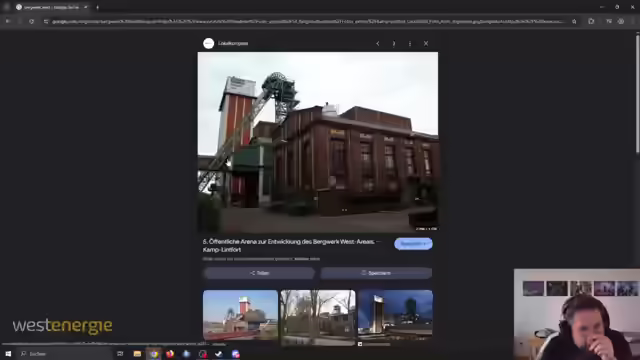Close the image preview panel with the X
This screenshot has width=640, height=360.
click(x=426, y=43)
